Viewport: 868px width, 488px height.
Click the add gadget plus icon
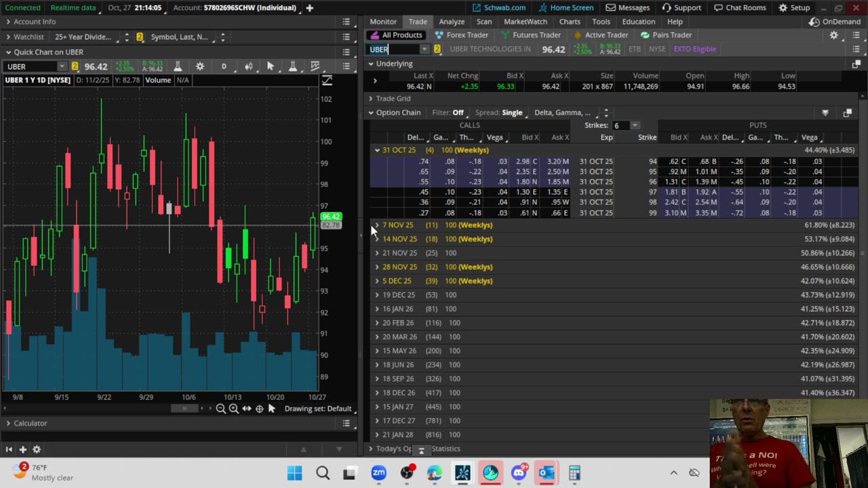[x=22, y=449]
